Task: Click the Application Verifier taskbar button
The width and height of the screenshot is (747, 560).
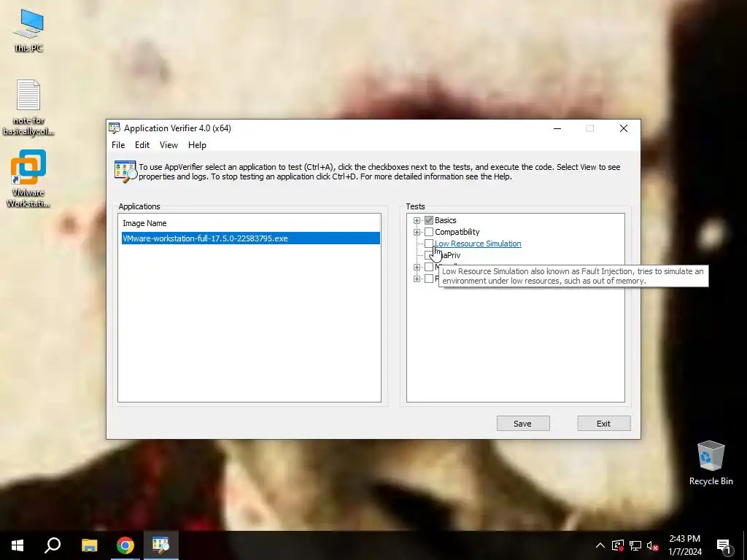Action: pos(160,545)
